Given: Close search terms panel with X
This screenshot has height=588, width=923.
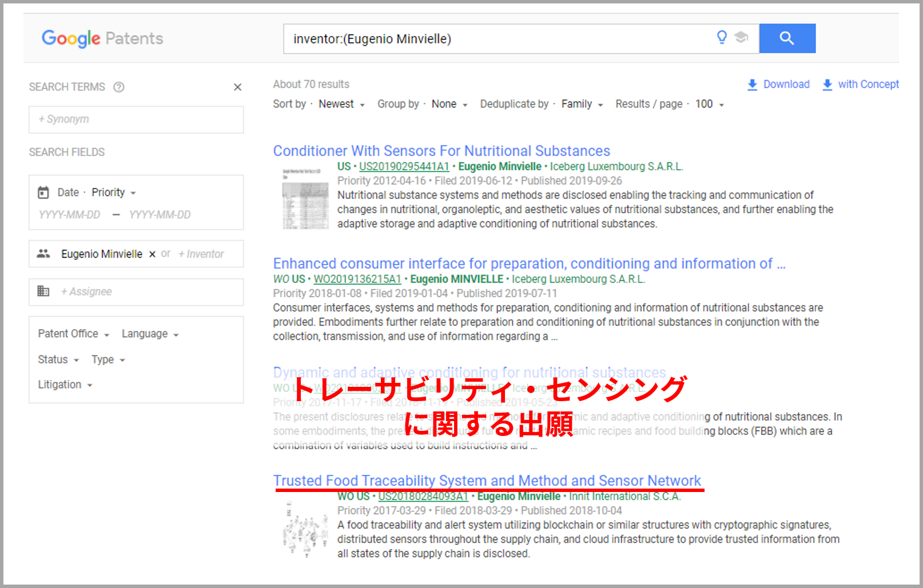Looking at the screenshot, I should [x=238, y=87].
